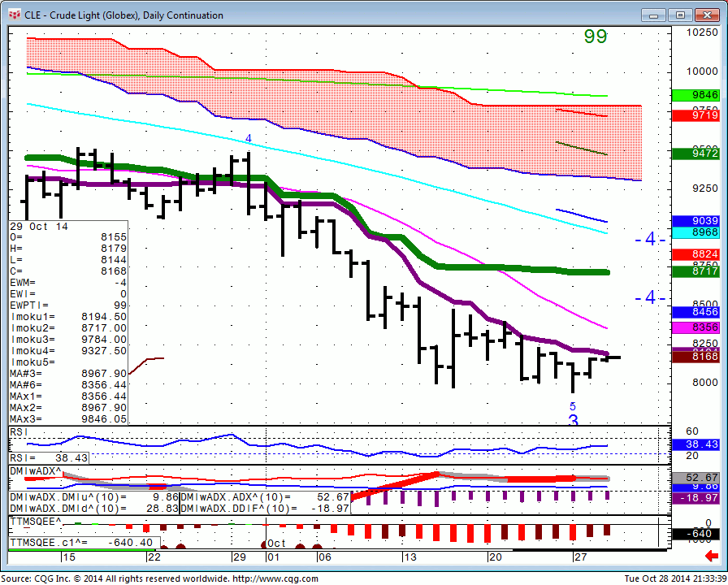Click the L= 8144 low value row
The width and height of the screenshot is (728, 585).
[68, 260]
